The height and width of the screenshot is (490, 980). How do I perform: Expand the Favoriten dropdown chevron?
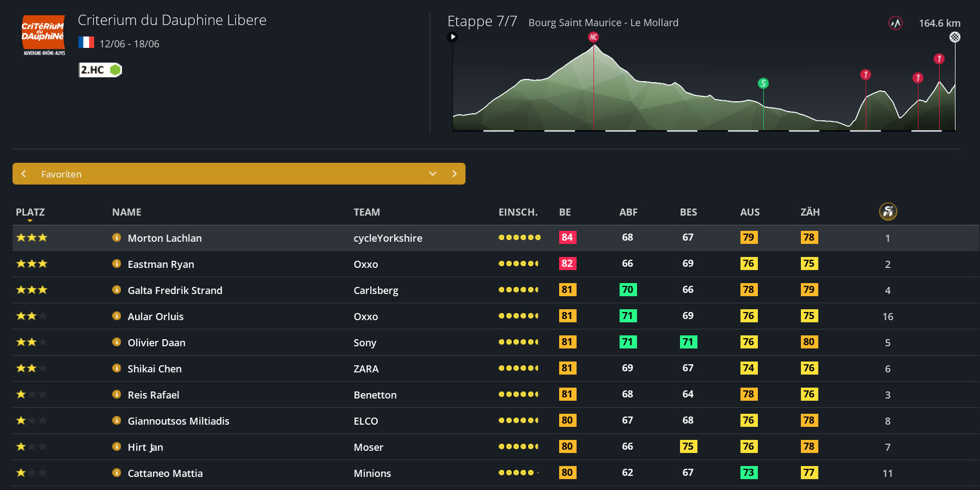[x=433, y=174]
